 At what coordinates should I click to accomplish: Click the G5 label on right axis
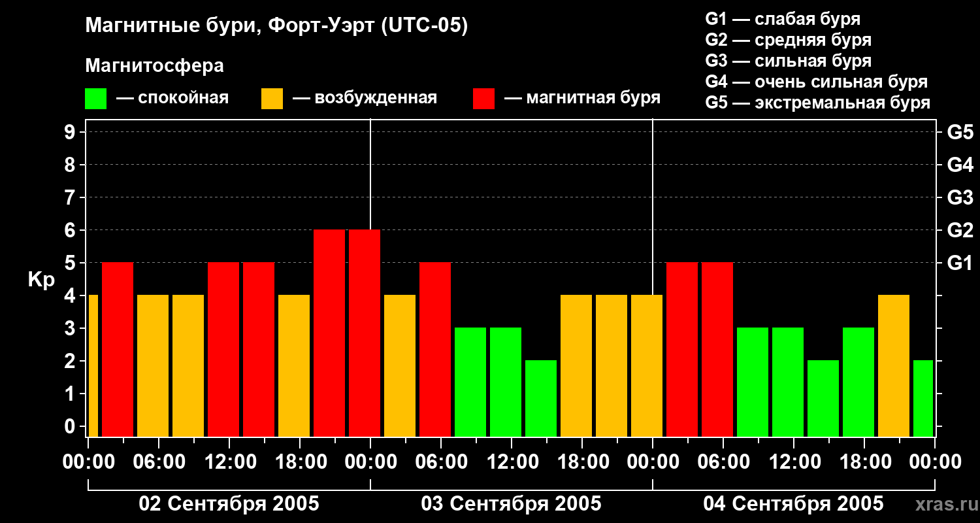coord(960,132)
